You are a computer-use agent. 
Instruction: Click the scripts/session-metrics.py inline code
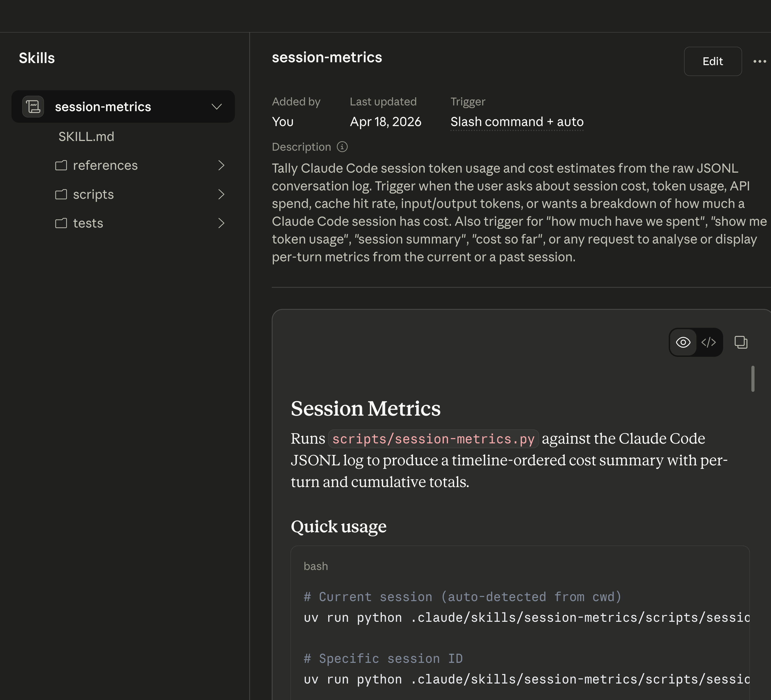(x=433, y=439)
